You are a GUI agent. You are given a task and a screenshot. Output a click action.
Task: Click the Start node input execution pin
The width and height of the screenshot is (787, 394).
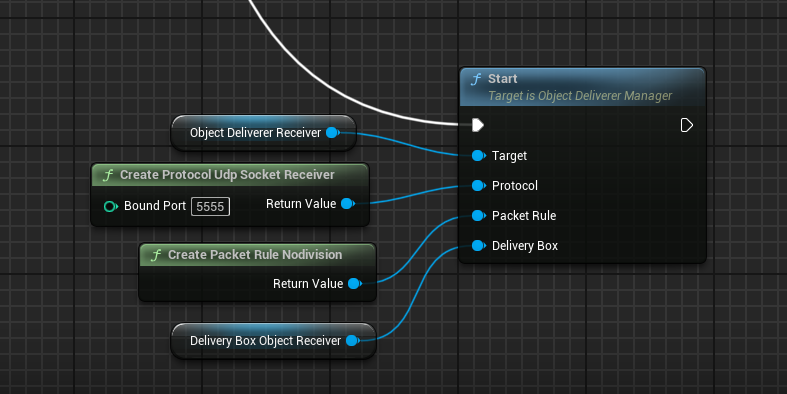478,125
